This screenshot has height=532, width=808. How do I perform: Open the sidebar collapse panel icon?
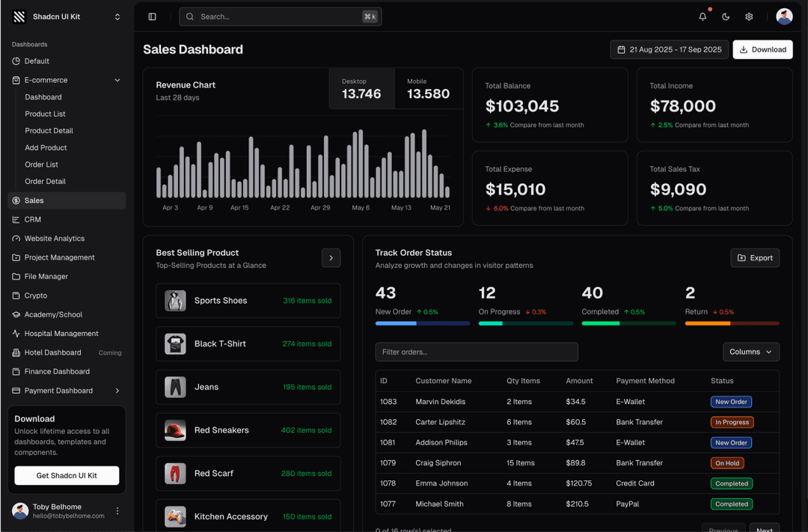(x=152, y=16)
